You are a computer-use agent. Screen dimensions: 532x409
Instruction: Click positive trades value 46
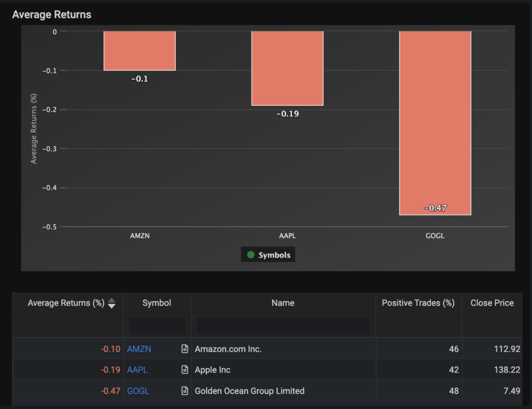(x=454, y=349)
